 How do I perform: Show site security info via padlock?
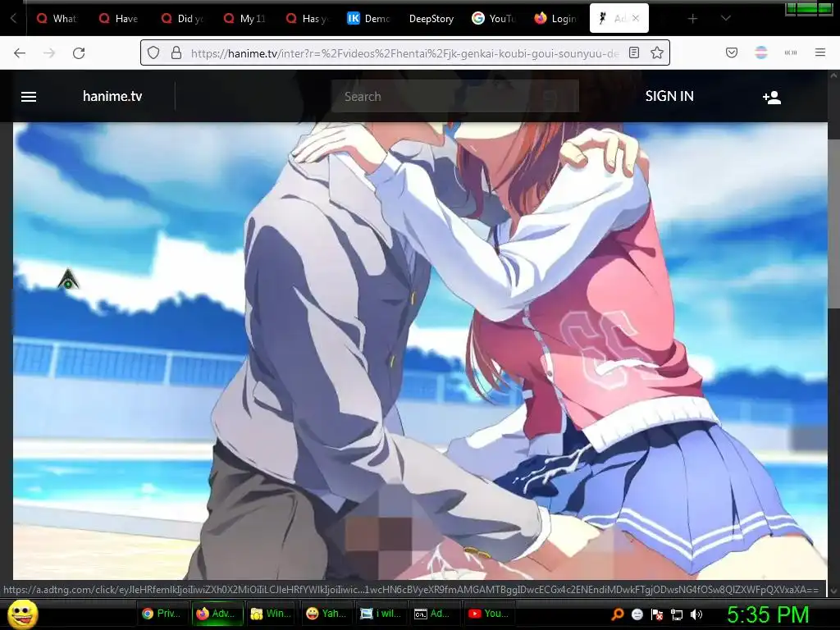coord(176,52)
